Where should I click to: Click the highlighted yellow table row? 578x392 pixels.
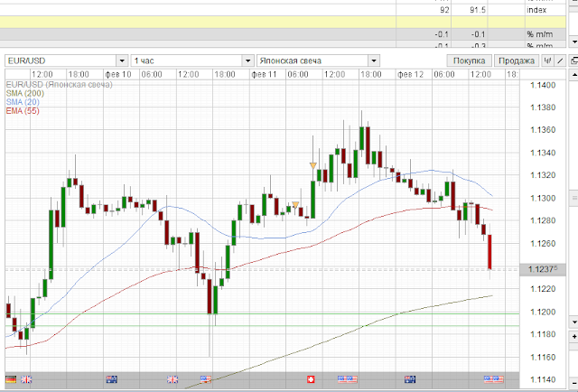tap(283, 22)
